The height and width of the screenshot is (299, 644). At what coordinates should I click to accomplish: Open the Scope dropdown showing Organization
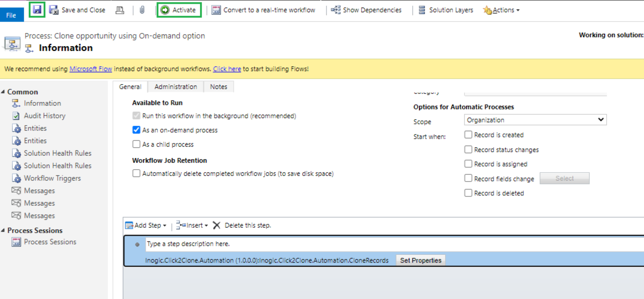[x=535, y=120]
